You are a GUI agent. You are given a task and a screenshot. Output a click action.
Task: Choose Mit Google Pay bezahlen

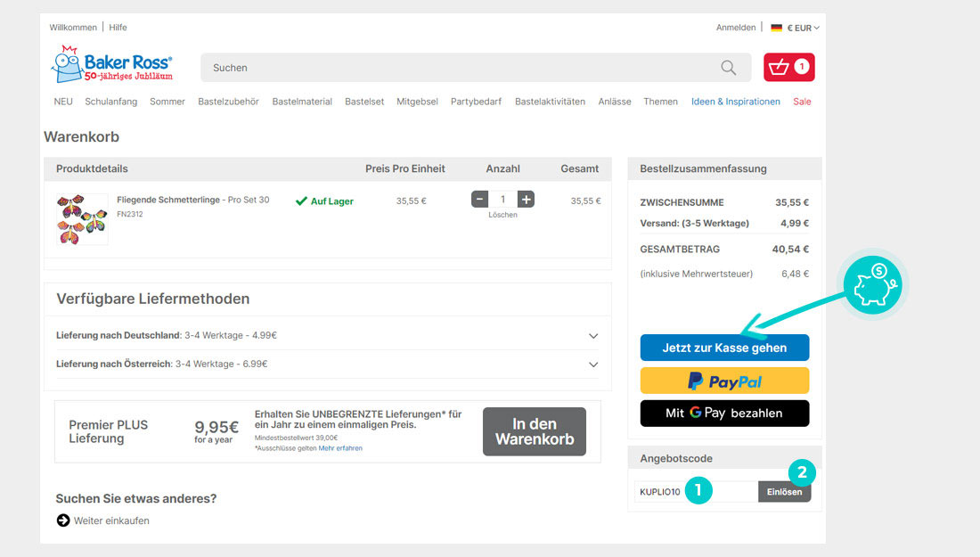tap(724, 414)
